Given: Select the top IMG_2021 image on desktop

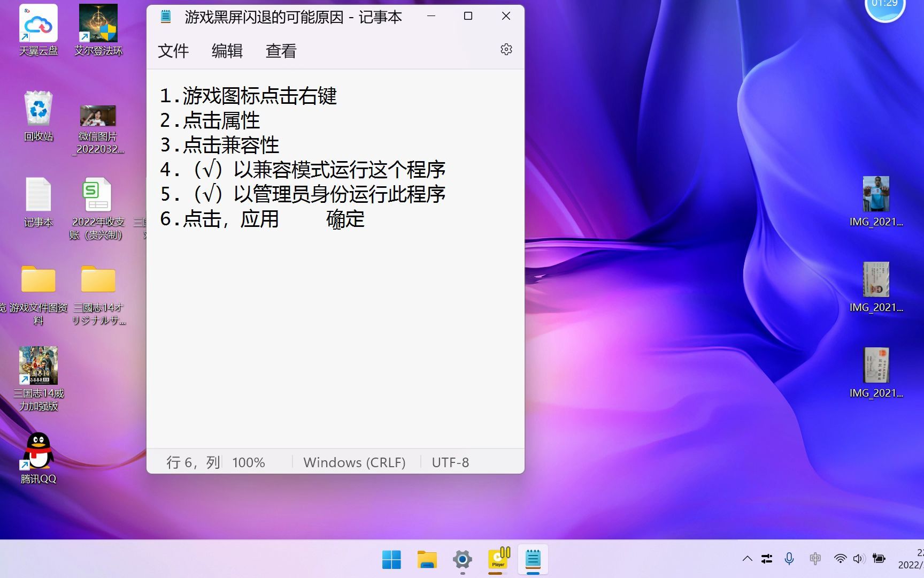Looking at the screenshot, I should pos(876,202).
